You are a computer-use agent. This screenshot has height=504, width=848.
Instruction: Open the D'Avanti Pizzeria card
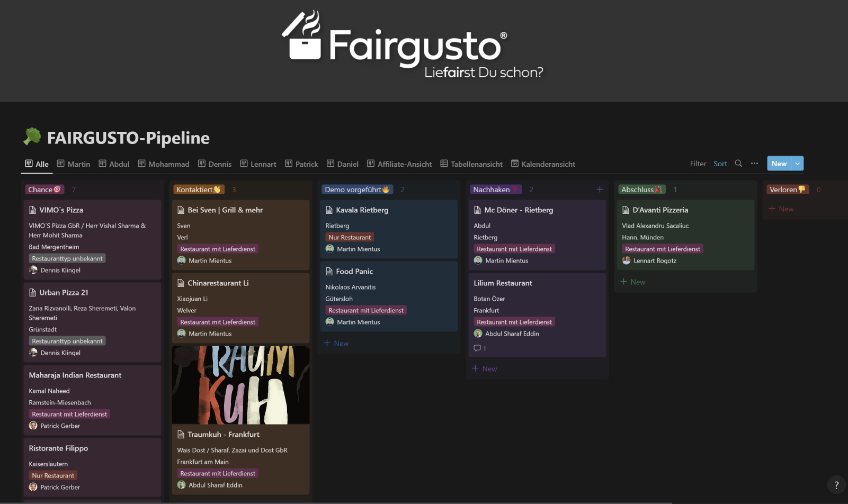tap(660, 210)
